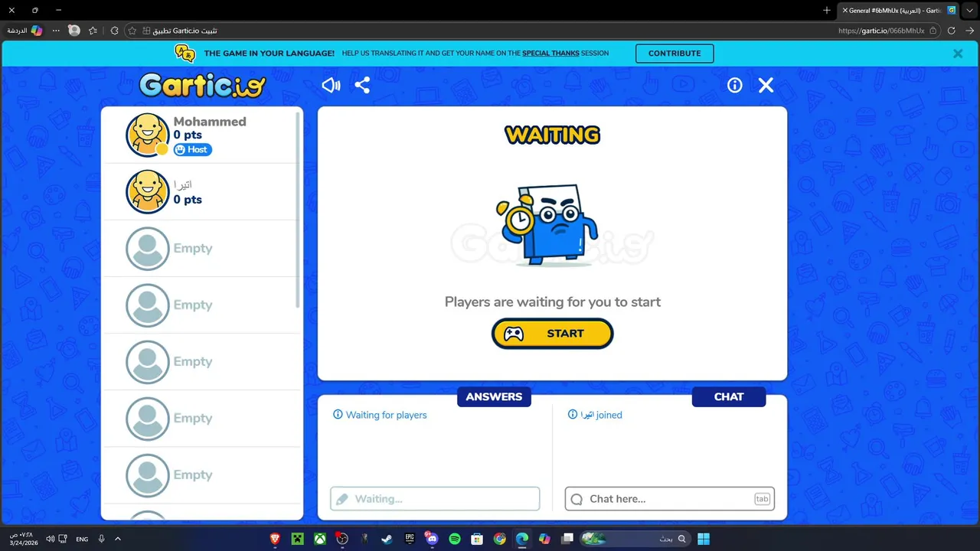The height and width of the screenshot is (551, 980).
Task: Click the translation language icon in banner
Action: click(x=185, y=53)
